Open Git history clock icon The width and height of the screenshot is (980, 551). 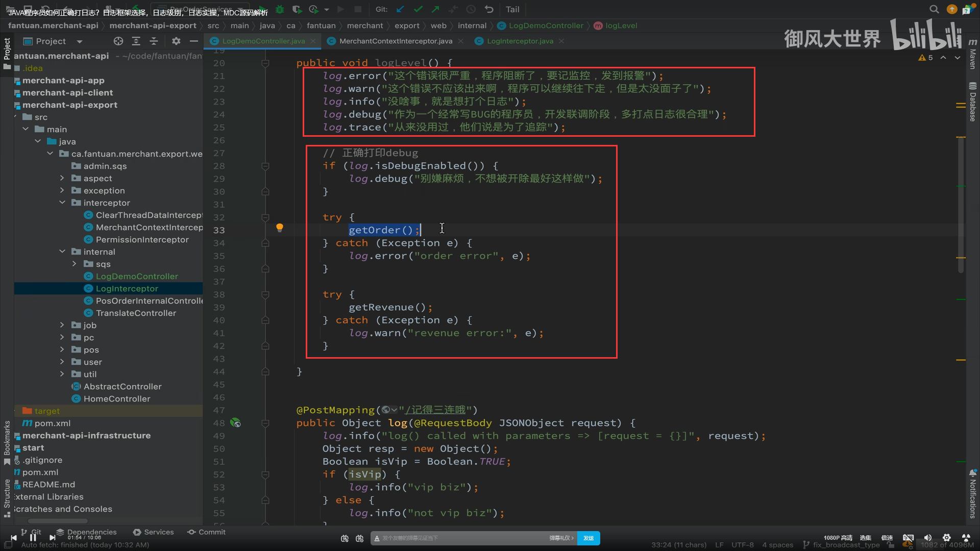tap(471, 9)
